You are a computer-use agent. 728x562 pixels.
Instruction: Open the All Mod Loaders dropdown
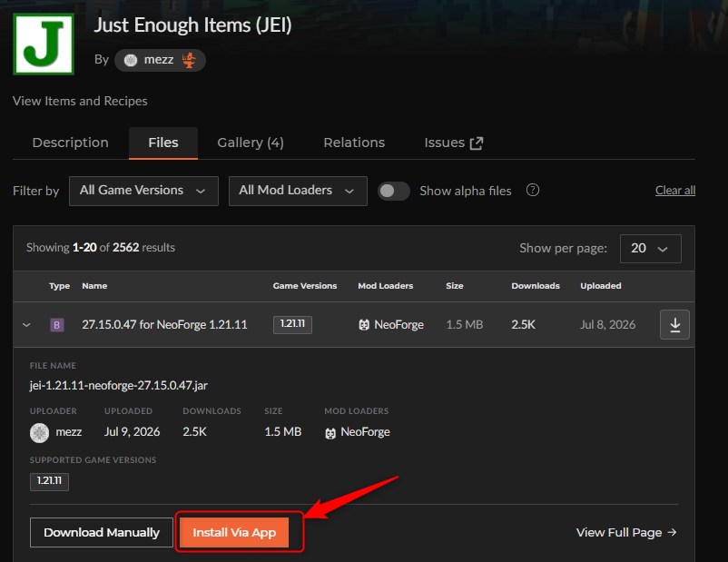(298, 191)
